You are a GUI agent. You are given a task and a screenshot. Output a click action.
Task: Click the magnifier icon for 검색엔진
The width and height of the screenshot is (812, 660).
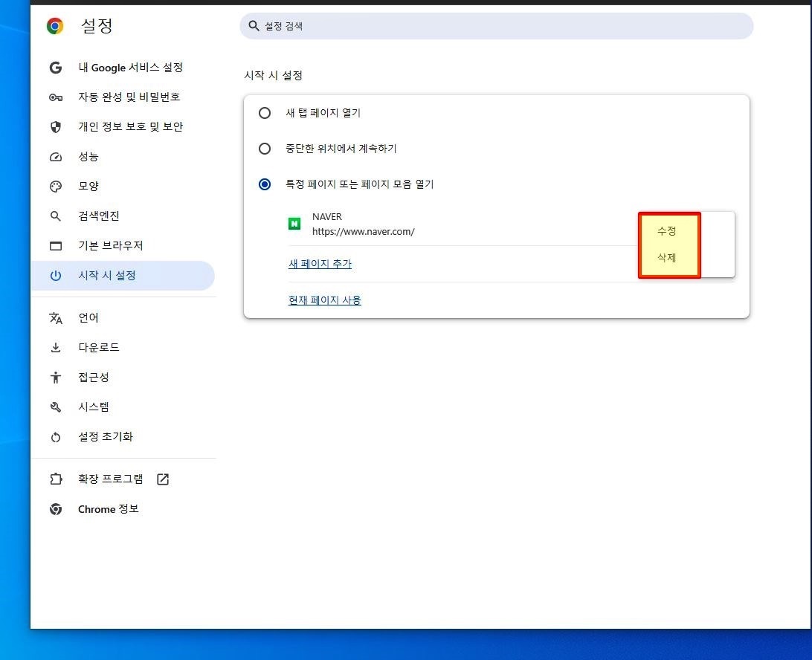point(56,216)
